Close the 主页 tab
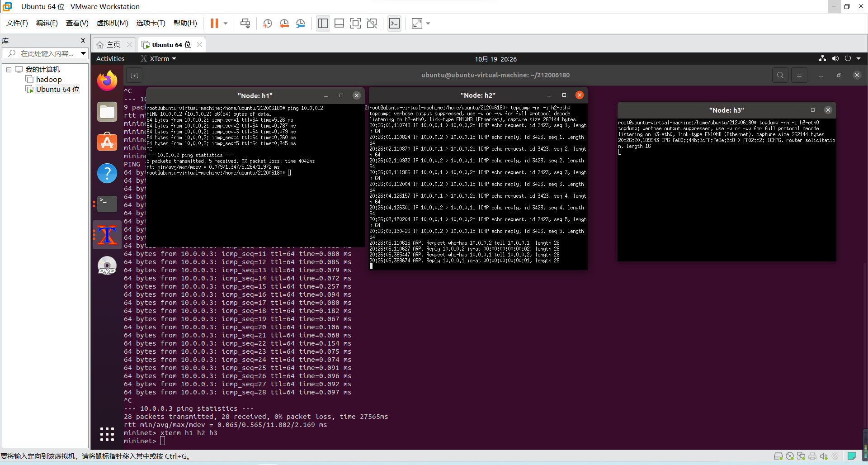This screenshot has width=868, height=465. 130,45
